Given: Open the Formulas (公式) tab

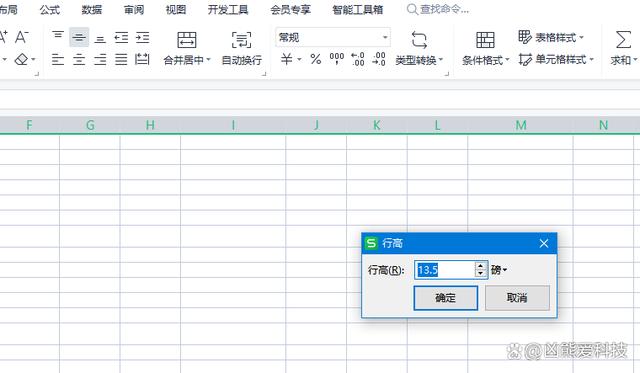Looking at the screenshot, I should click(x=50, y=9).
